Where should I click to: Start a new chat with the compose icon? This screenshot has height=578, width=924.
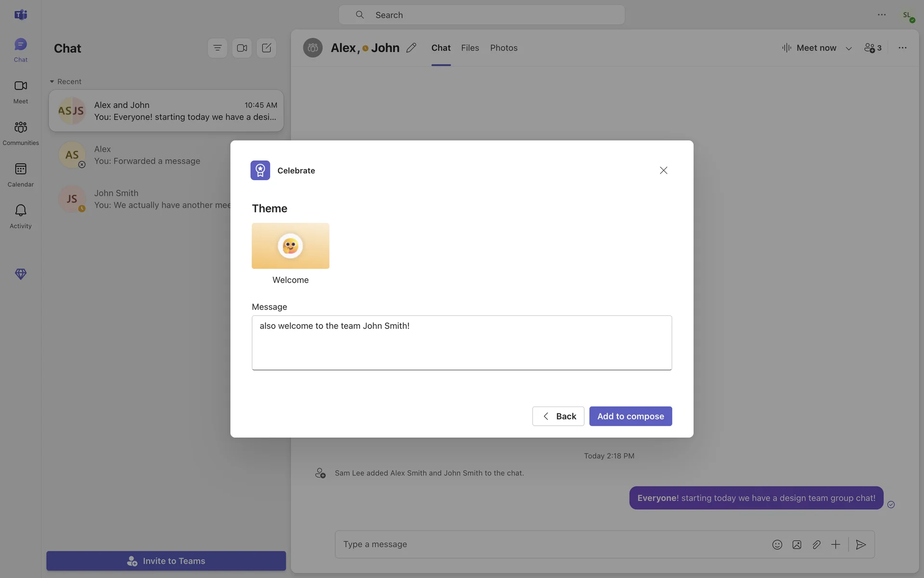click(x=266, y=48)
